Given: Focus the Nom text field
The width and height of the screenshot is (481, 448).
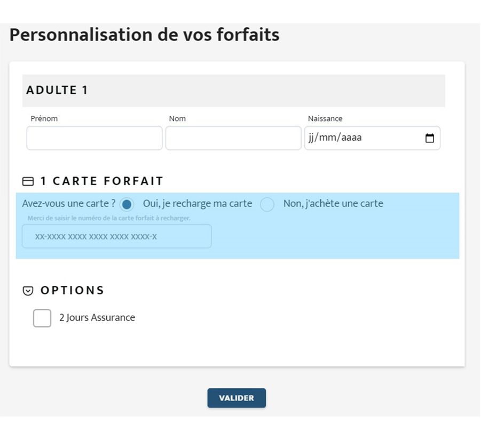Looking at the screenshot, I should (233, 138).
